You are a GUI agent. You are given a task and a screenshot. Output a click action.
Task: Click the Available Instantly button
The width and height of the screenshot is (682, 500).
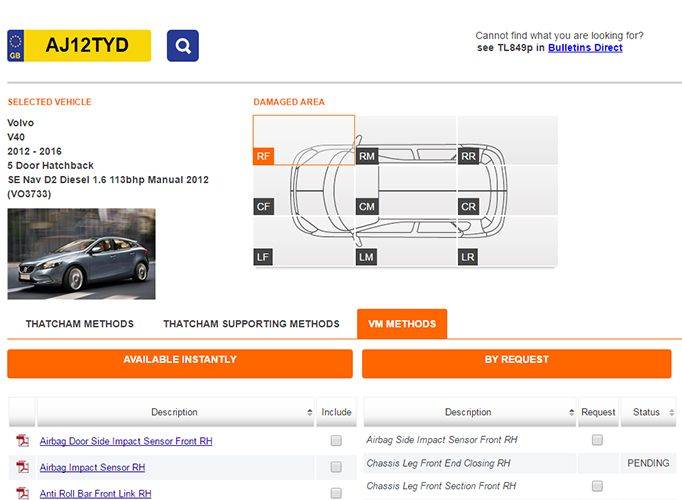[x=180, y=364]
